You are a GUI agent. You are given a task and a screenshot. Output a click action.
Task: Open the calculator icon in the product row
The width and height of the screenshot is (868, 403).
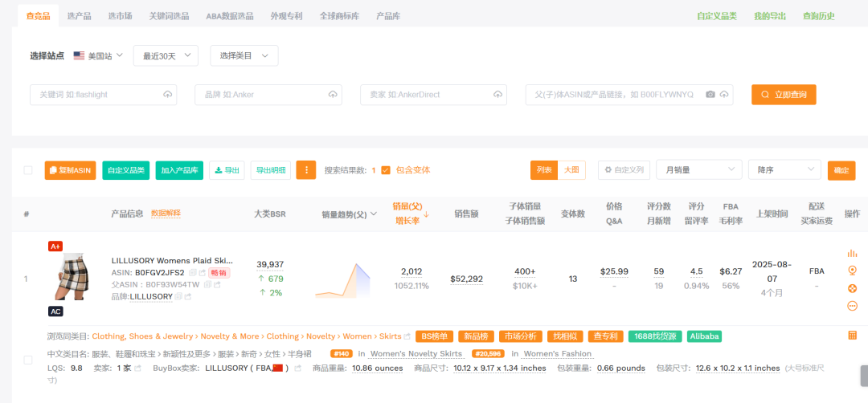[x=853, y=336]
